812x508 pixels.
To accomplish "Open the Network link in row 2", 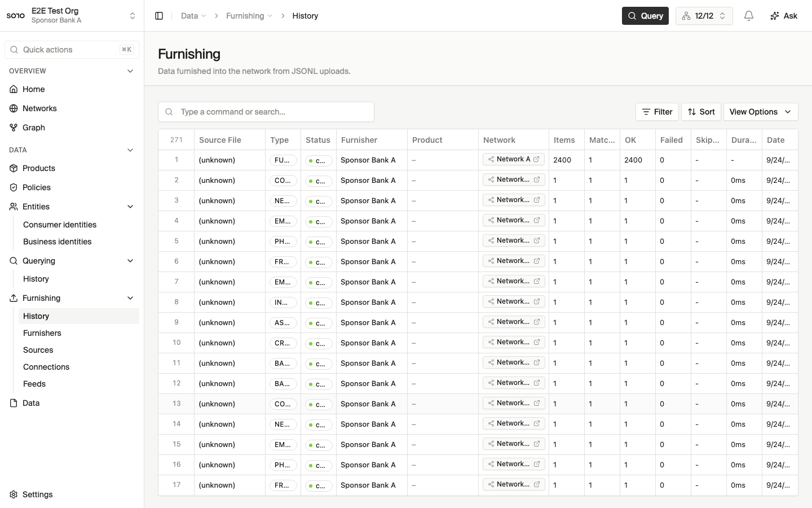I will [514, 179].
